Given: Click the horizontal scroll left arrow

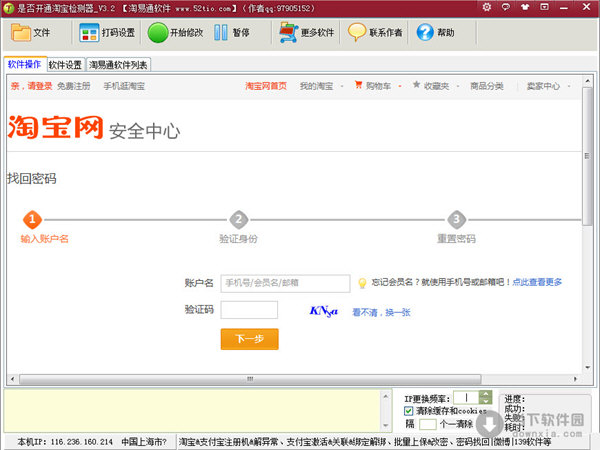Looking at the screenshot, I should [12, 379].
